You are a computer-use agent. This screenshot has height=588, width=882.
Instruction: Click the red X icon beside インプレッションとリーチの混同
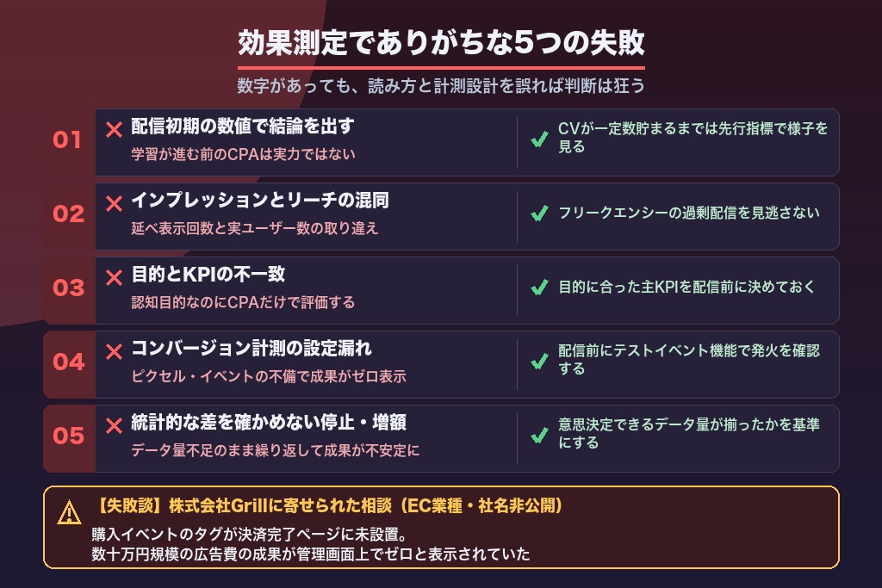115,203
